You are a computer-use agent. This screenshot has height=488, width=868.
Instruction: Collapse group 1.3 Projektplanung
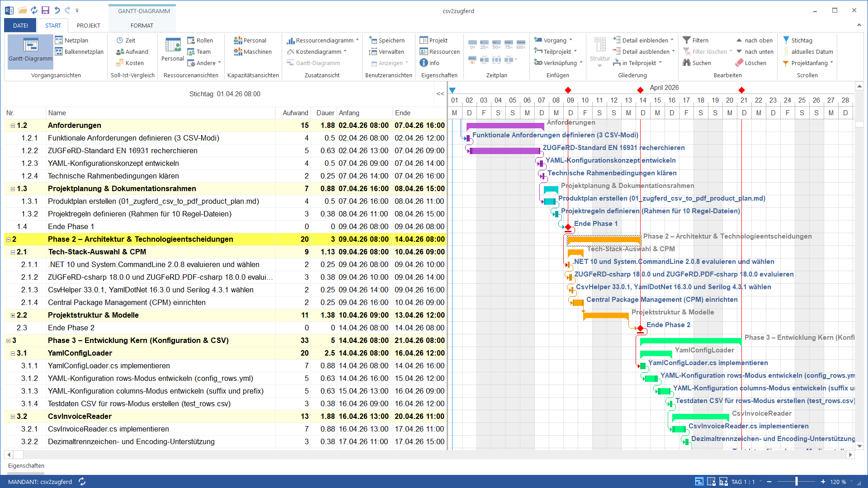click(x=13, y=189)
